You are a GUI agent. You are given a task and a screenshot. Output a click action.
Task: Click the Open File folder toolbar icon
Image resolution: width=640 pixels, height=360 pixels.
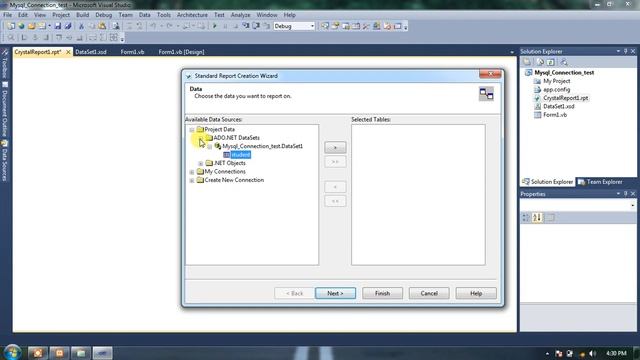31,26
